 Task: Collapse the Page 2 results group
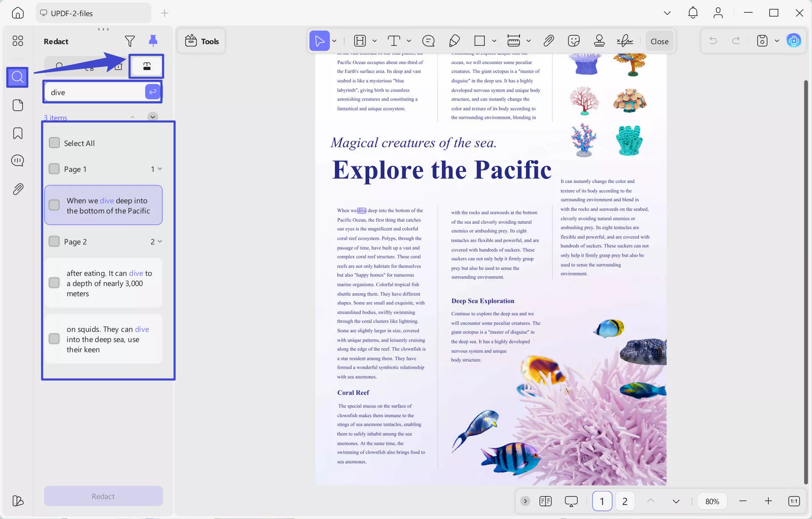[x=160, y=241]
